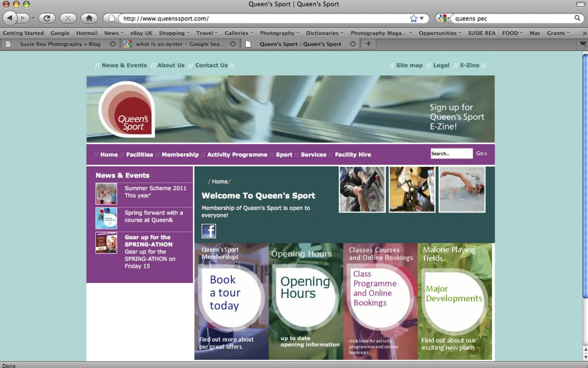Viewport: 588px width, 368px height.
Task: Open the Photography bookmarks dropdown
Action: pyautogui.click(x=279, y=33)
